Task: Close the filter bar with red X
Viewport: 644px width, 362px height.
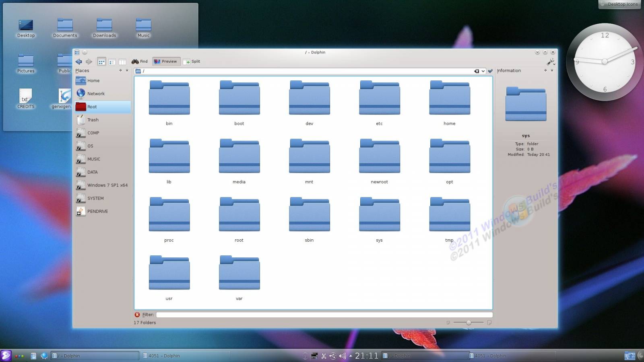Action: pyautogui.click(x=137, y=315)
